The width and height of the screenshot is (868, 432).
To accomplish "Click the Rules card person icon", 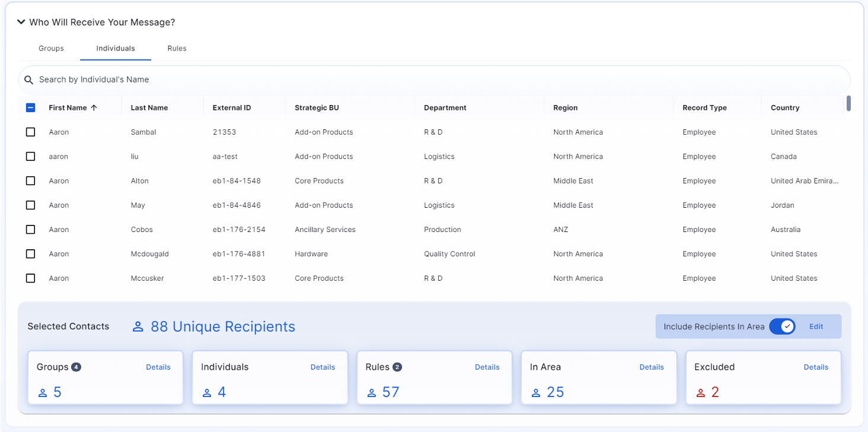I will [x=372, y=393].
